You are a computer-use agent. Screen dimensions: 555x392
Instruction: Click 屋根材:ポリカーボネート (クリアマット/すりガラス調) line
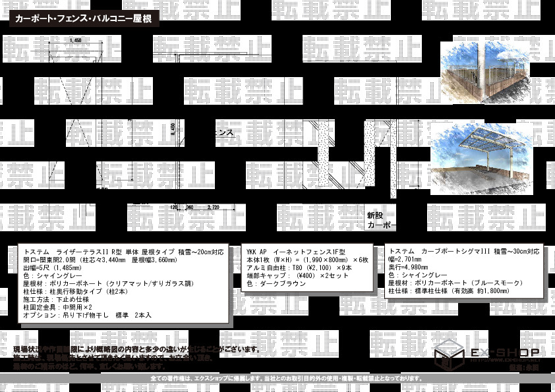[x=109, y=283]
